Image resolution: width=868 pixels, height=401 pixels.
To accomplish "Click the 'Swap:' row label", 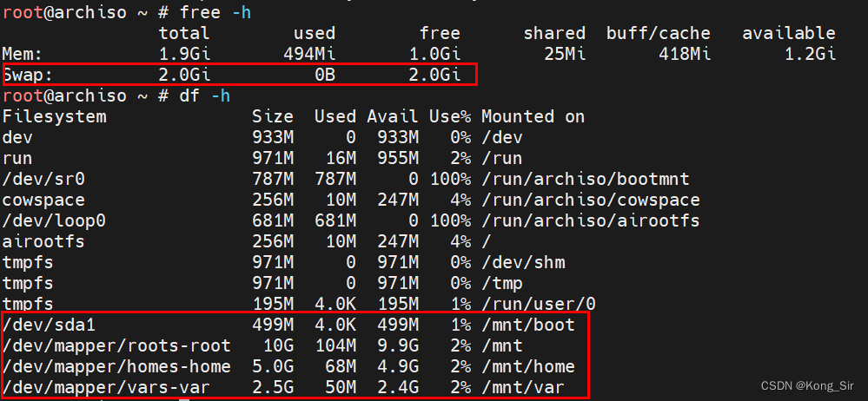I will pyautogui.click(x=28, y=76).
